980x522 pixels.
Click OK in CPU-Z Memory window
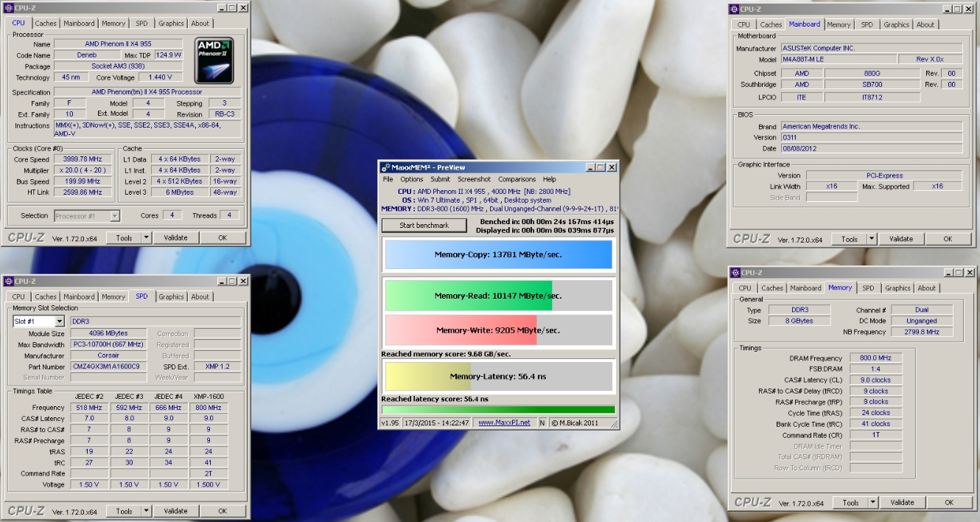point(949,503)
